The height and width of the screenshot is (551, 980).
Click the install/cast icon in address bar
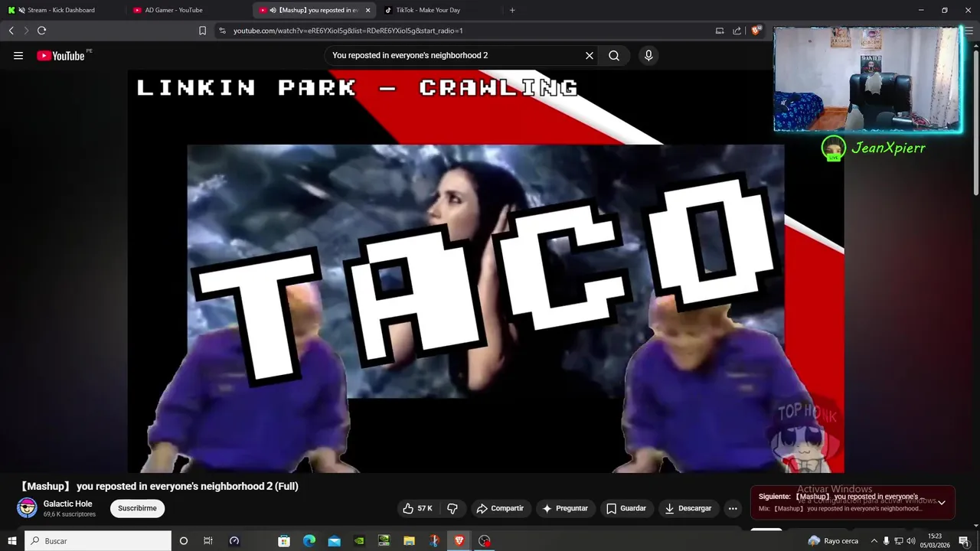[x=720, y=31]
